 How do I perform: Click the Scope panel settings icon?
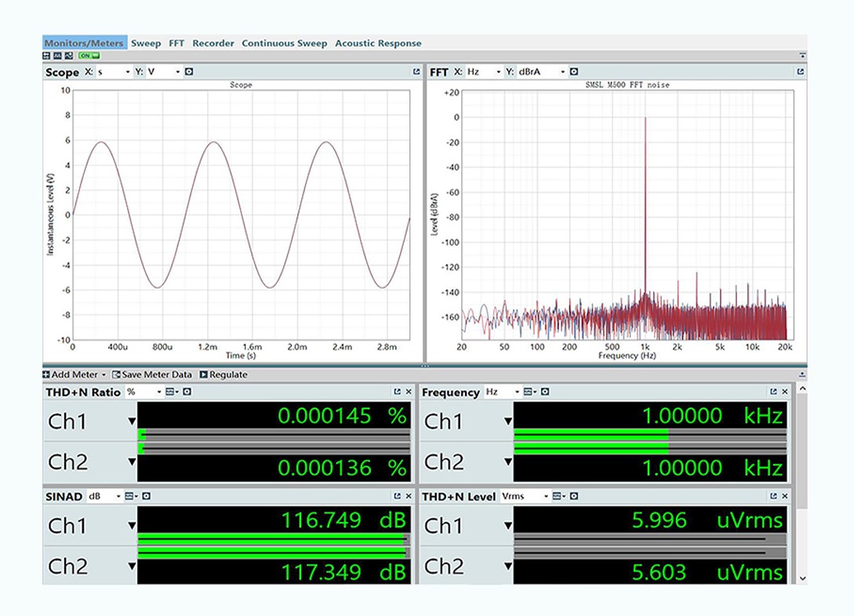point(189,72)
